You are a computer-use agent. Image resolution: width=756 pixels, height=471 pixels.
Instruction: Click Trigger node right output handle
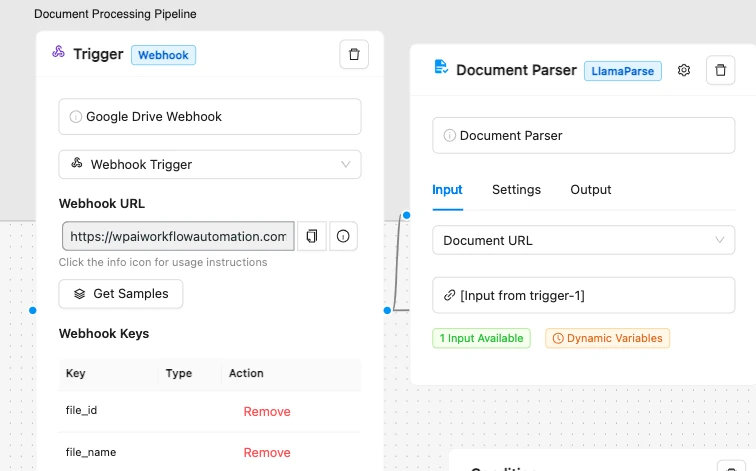click(x=387, y=310)
